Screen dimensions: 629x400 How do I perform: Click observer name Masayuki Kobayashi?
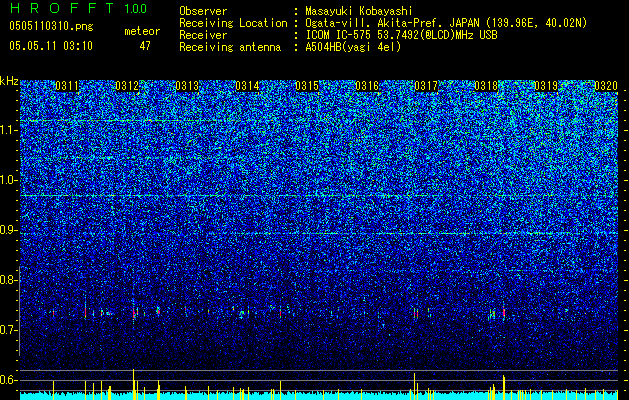[x=358, y=11]
